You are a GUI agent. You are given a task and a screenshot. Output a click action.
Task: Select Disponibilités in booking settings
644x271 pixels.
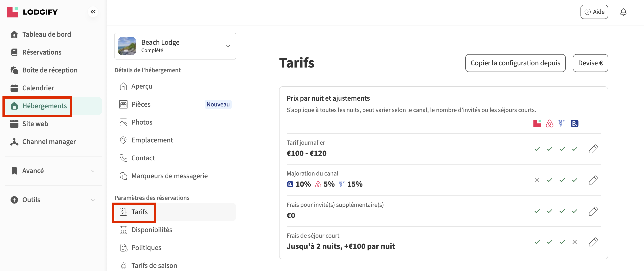coord(152,230)
